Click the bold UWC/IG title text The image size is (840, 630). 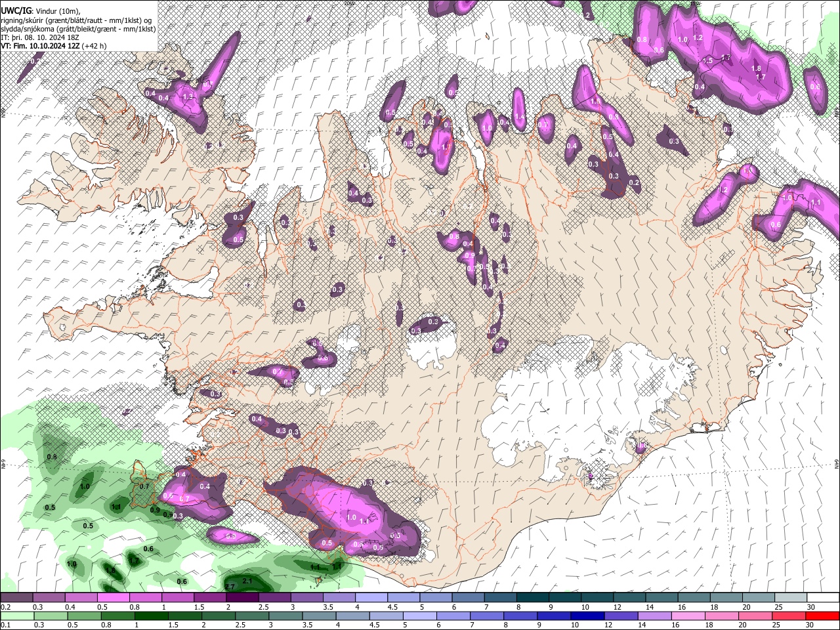[15, 11]
